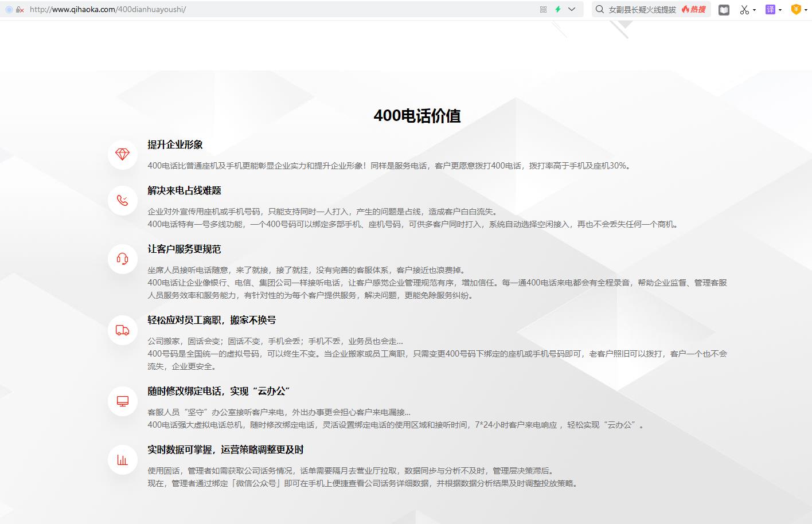Click the search input box
Image resolution: width=812 pixels, height=524 pixels.
[642, 9]
